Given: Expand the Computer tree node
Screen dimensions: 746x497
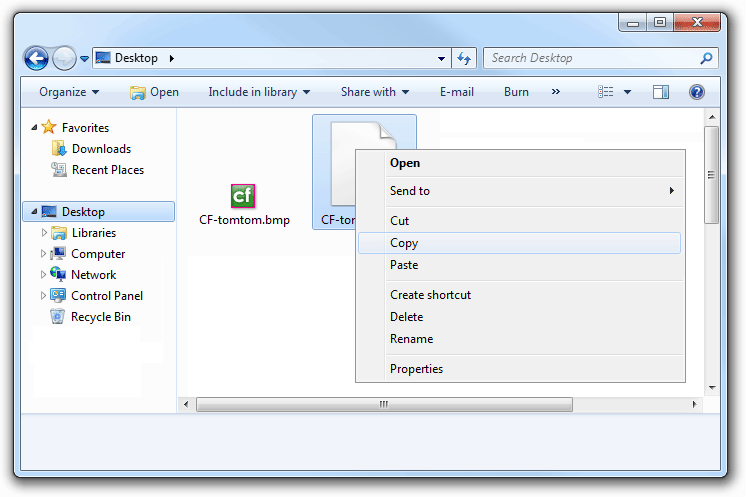Looking at the screenshot, I should (x=44, y=254).
